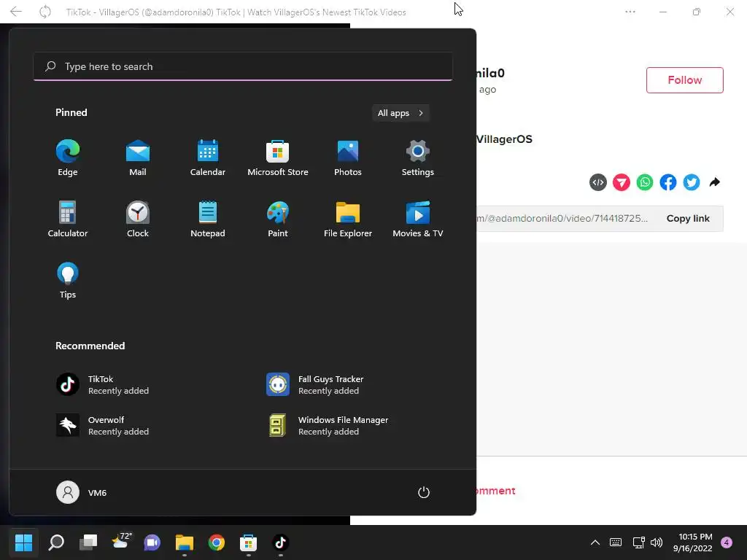Click the Type here to search box
Image resolution: width=747 pixels, height=560 pixels.
pos(243,66)
